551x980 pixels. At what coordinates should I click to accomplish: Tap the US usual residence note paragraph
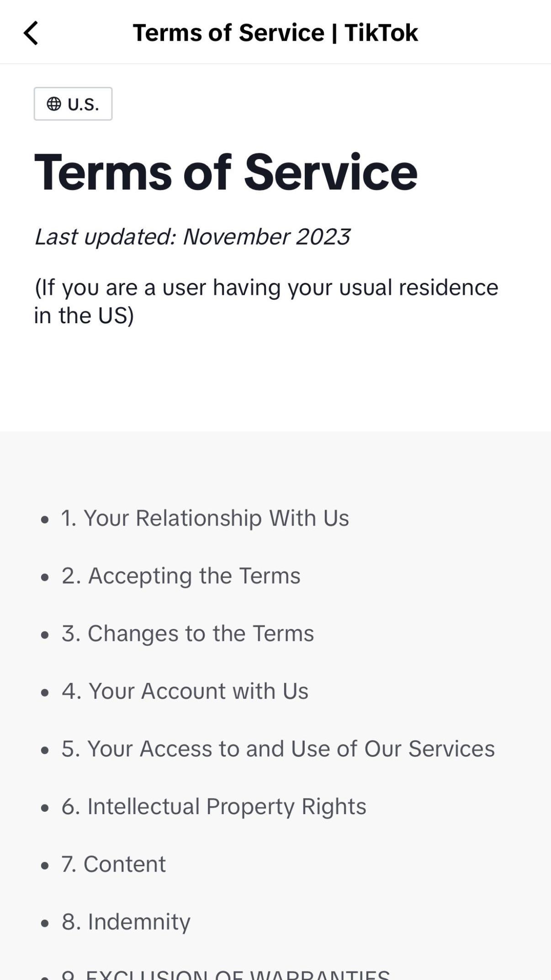tap(266, 301)
